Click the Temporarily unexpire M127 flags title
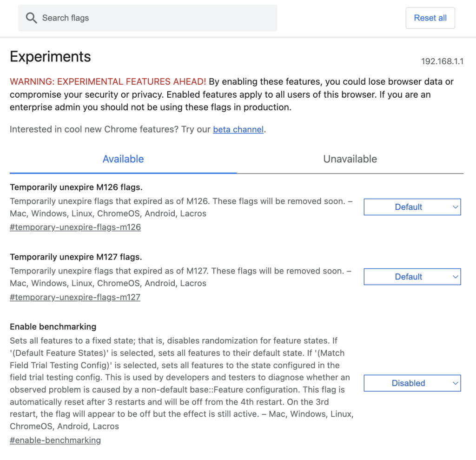This screenshot has width=476, height=460. [76, 257]
